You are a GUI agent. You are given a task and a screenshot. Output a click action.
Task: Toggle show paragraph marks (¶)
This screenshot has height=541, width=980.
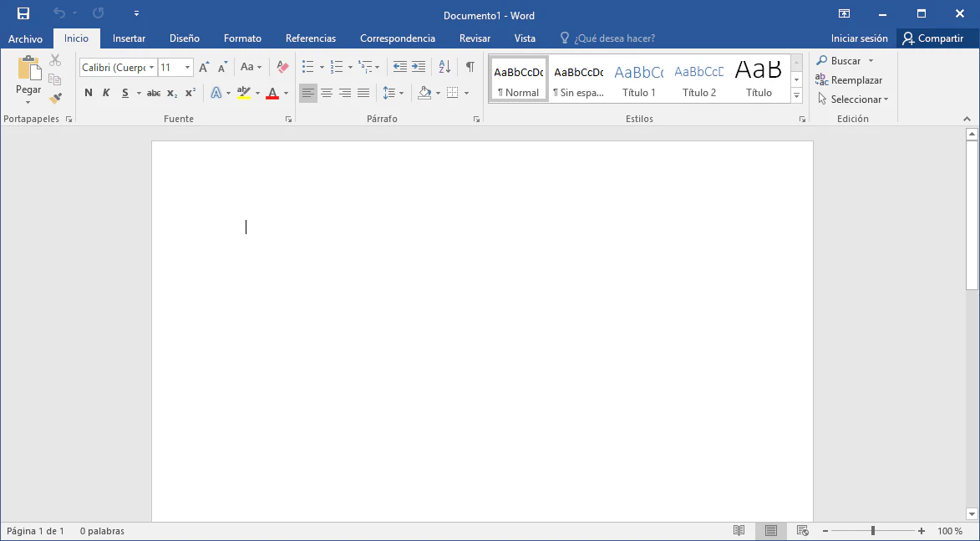[x=470, y=67]
